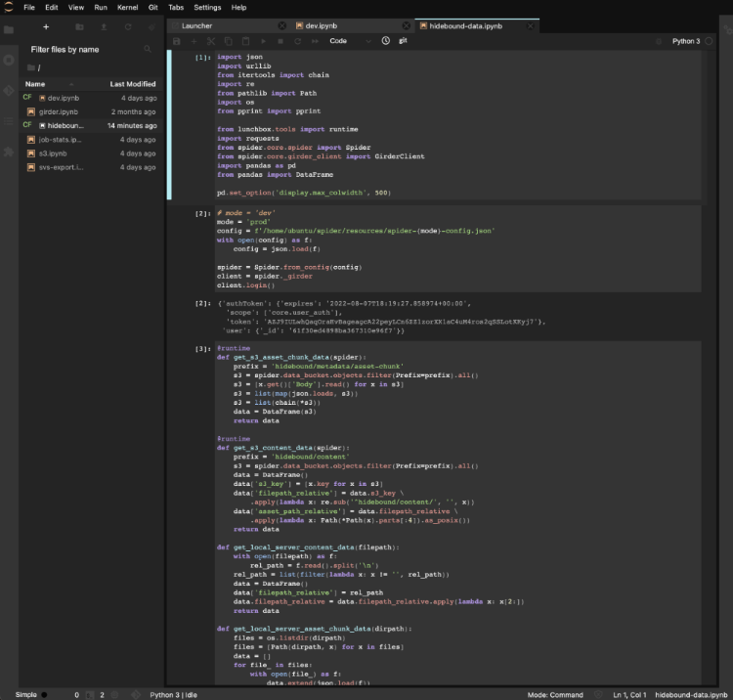733x700 pixels.
Task: Open the cell type dropdown showing Code
Action: 350,41
